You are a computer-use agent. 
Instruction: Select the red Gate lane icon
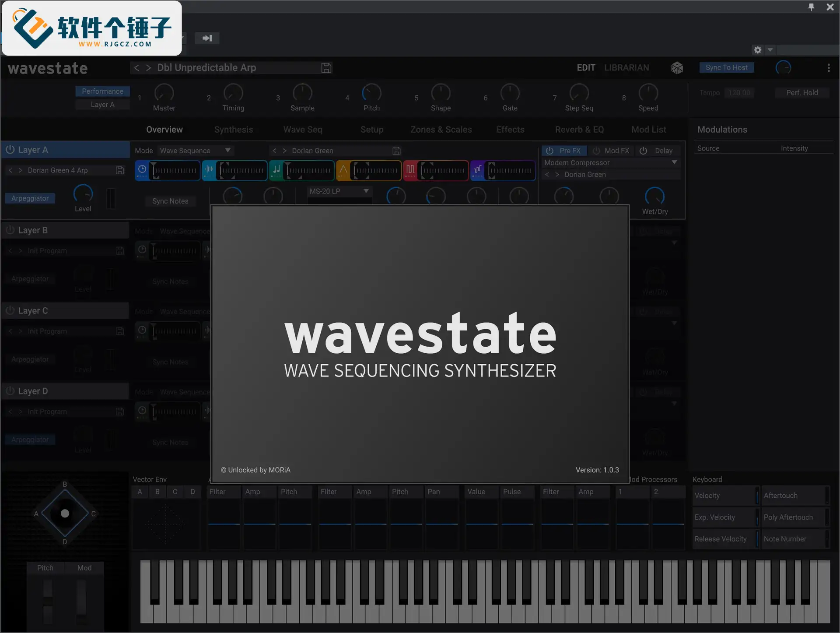410,170
